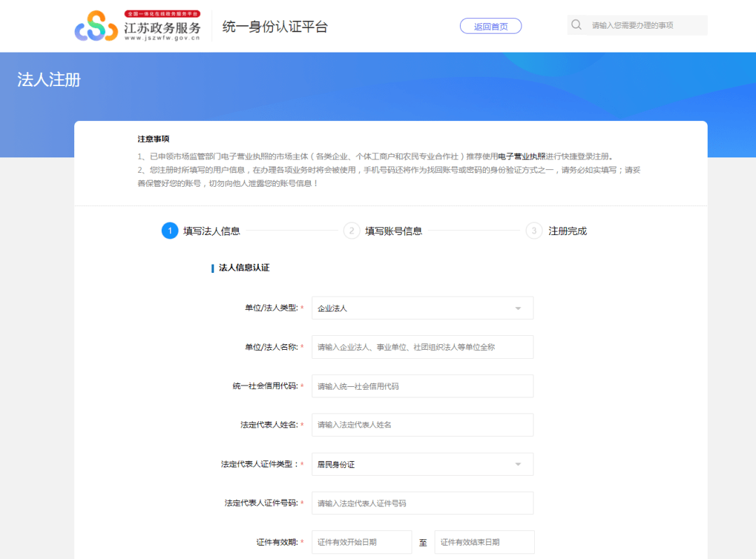Click the 统一社会信用代码 input field
756x559 pixels.
[x=422, y=386]
